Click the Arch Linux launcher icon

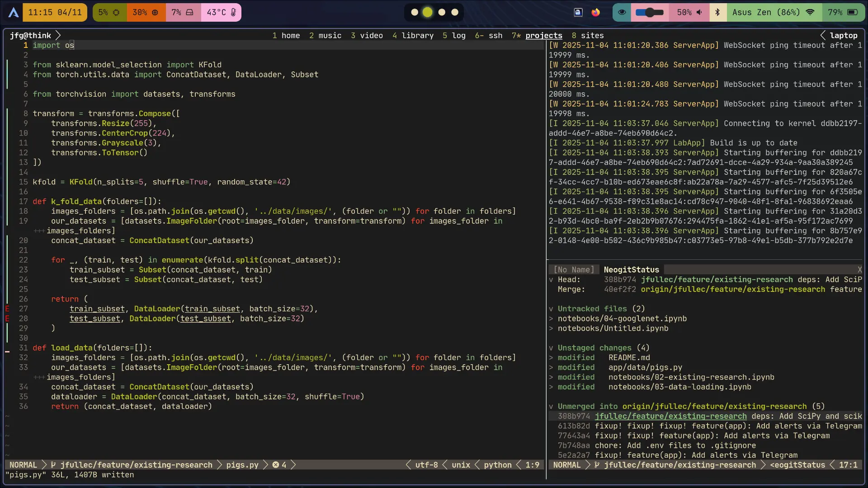(x=14, y=13)
